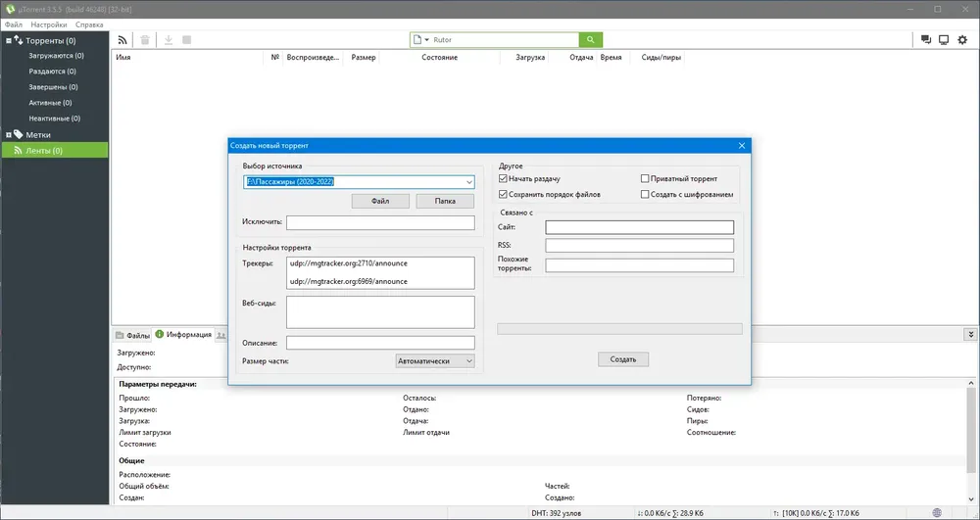Collapse the Торренты (0) tree node
Image resolution: width=980 pixels, height=520 pixels.
pyautogui.click(x=9, y=40)
